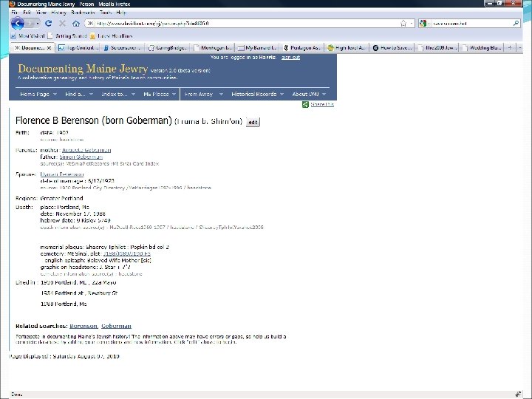Open father Simon Goberman's record
Screen dimensions: 532x399
coord(81,157)
